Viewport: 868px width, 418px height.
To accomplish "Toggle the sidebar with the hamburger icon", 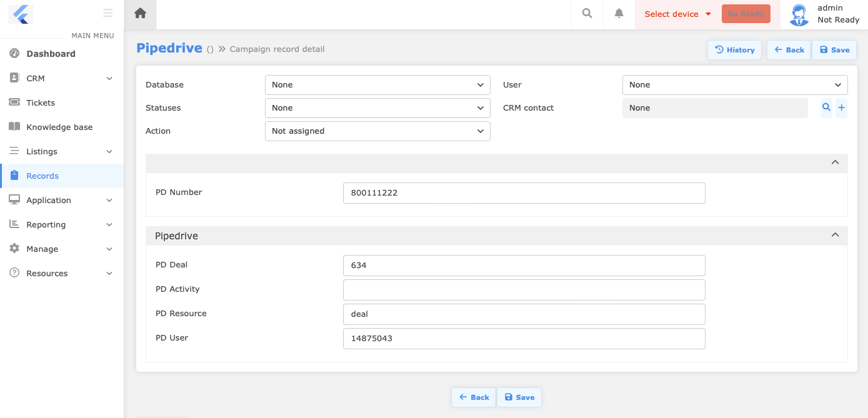I will (107, 12).
